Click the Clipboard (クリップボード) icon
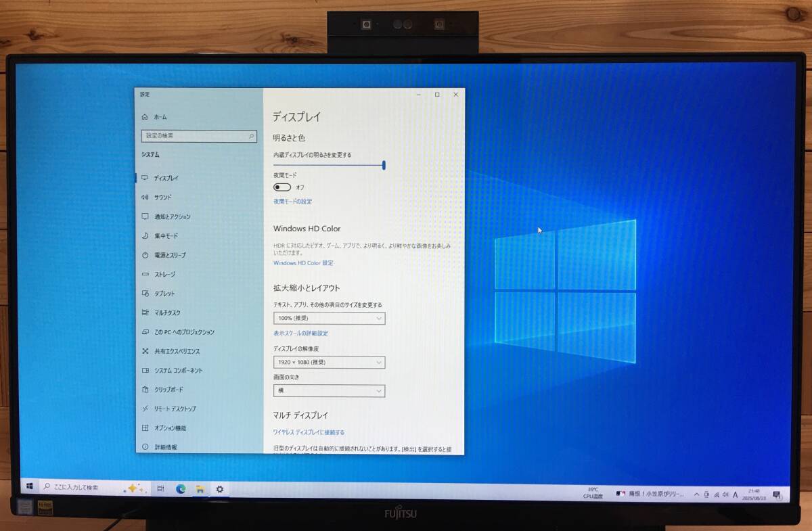The height and width of the screenshot is (531, 812). pos(145,390)
